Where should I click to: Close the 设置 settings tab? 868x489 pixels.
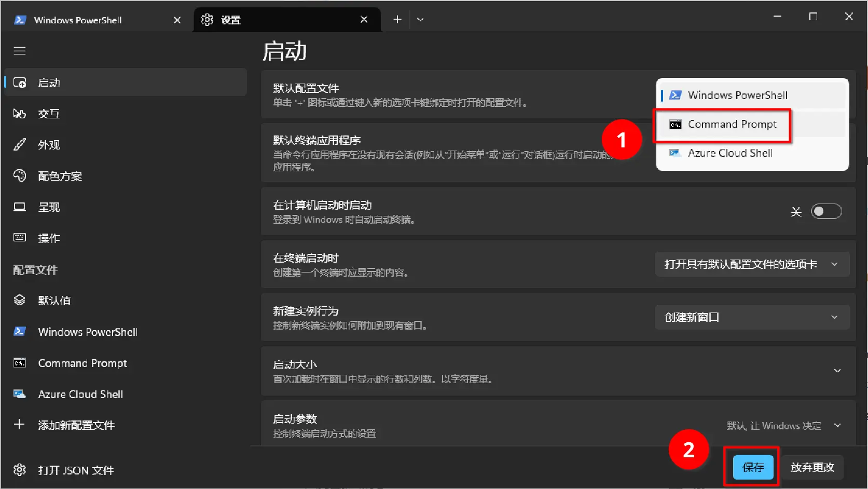point(364,19)
